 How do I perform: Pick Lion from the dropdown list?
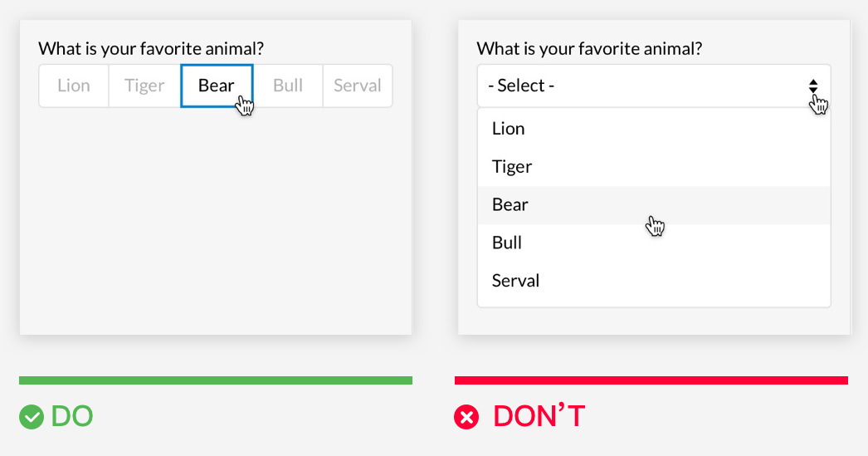click(654, 129)
